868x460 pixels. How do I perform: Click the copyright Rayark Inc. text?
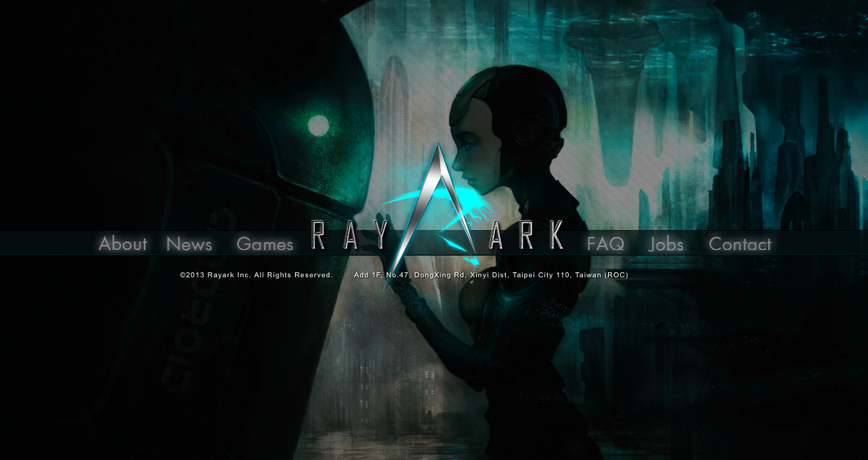point(256,275)
